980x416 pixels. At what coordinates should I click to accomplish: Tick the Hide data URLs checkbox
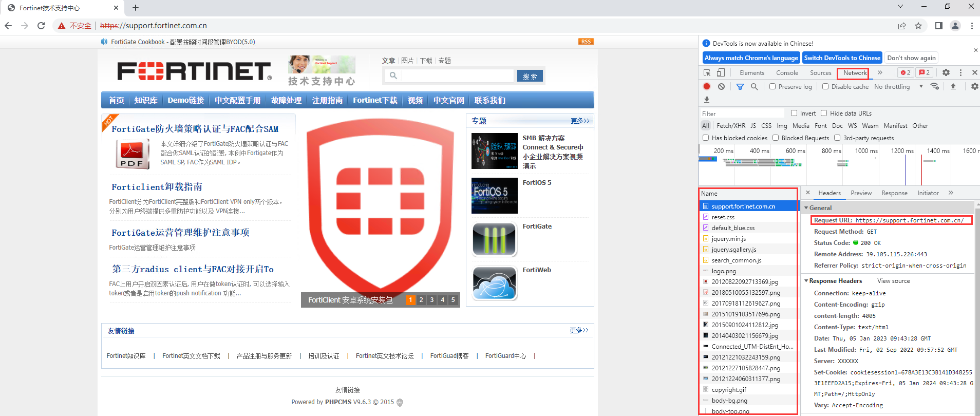(x=824, y=114)
